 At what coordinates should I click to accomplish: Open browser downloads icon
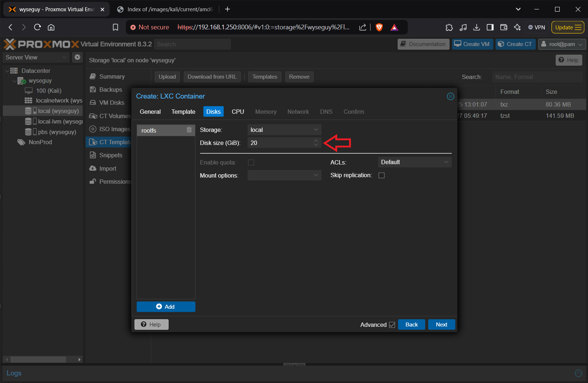(x=476, y=27)
